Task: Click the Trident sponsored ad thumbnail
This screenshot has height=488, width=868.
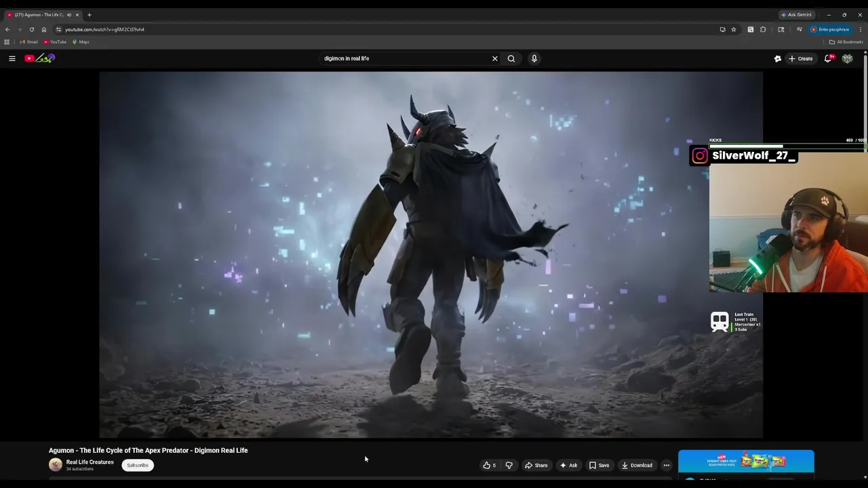Action: pos(746,462)
